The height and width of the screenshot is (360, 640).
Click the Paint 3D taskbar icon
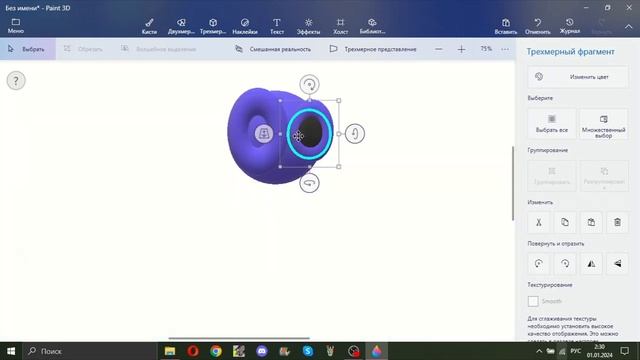pyautogui.click(x=376, y=351)
